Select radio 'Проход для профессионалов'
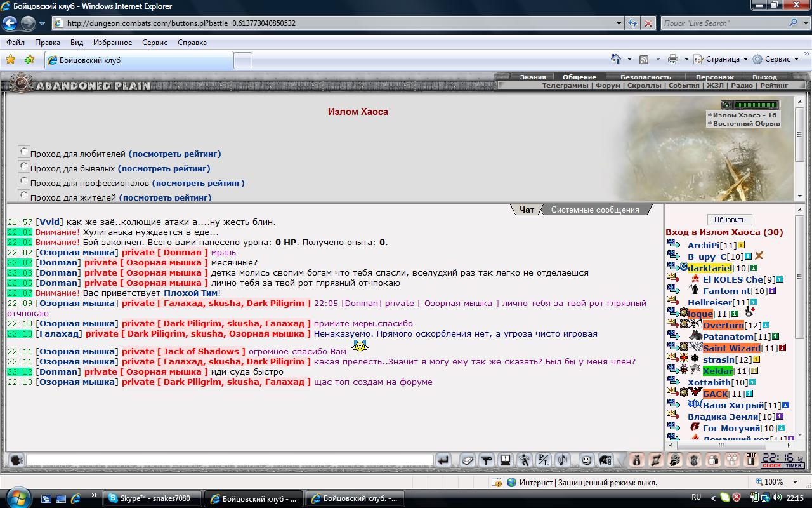Screen dimensions: 812x508 pos(24,181)
